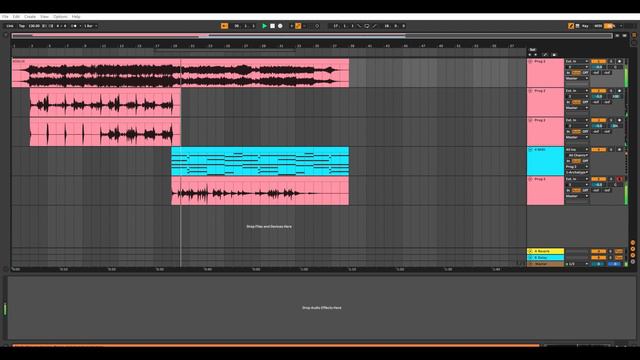This screenshot has height=360, width=640.
Task: Click the bar 17 marker in the ruler
Action: coord(157,46)
